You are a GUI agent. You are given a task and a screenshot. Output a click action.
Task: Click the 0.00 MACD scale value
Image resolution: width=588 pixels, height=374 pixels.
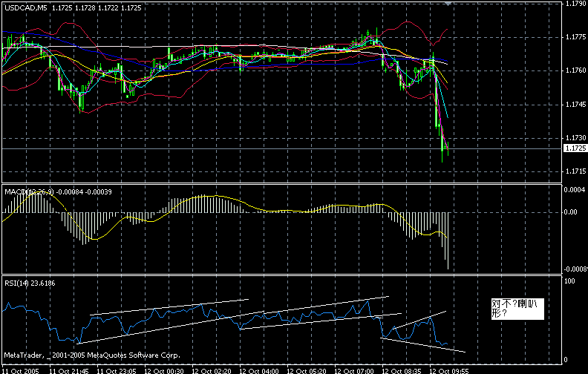coord(570,212)
